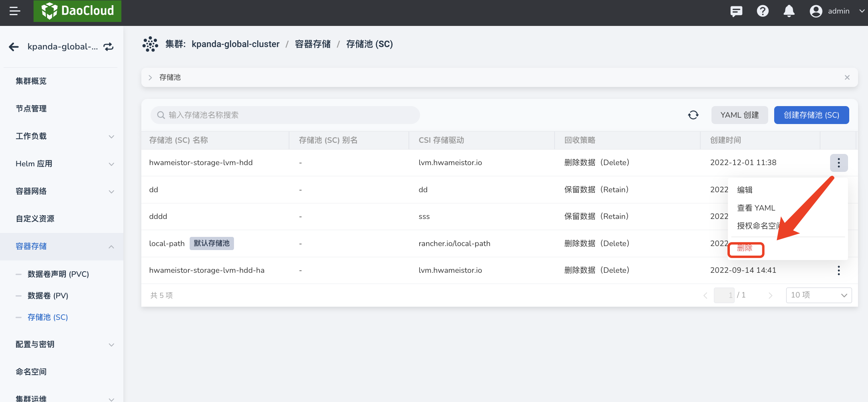This screenshot has height=402, width=868.
Task: Open the 10 项 page size dropdown
Action: click(x=819, y=296)
